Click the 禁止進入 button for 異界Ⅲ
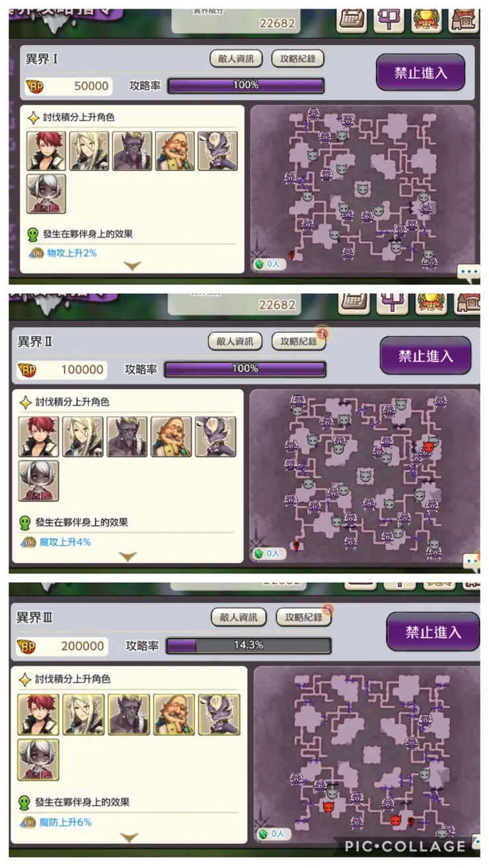The width and height of the screenshot is (489, 868). click(433, 632)
